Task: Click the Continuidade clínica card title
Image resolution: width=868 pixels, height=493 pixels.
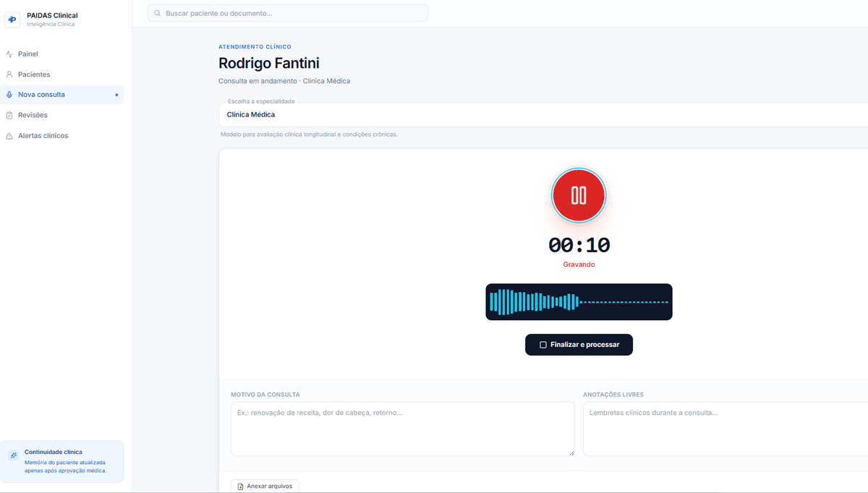Action: (54, 452)
